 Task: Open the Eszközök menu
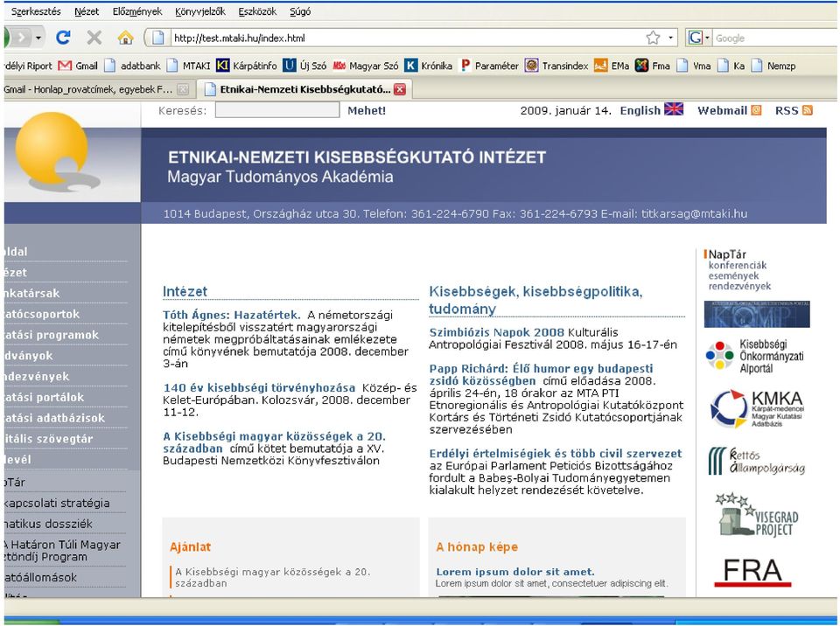tap(257, 11)
